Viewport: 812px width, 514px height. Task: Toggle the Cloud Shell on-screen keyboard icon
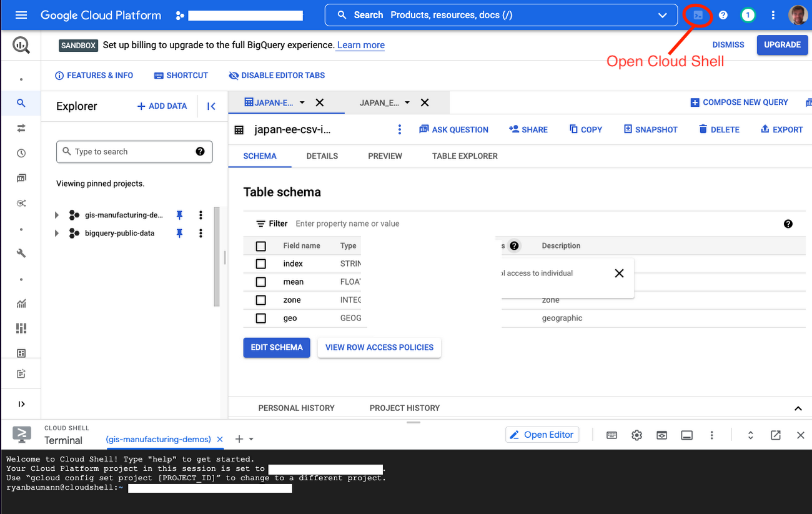tap(611, 435)
